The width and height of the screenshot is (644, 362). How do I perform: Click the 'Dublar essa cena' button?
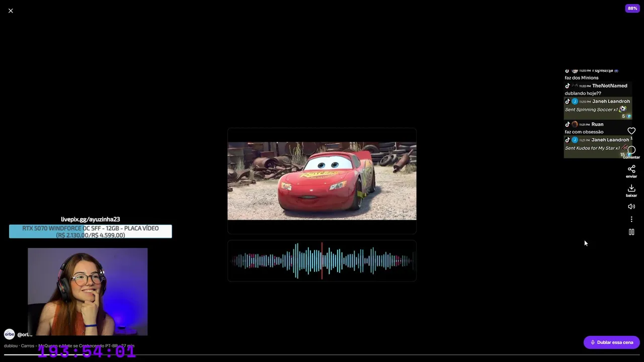(611, 342)
